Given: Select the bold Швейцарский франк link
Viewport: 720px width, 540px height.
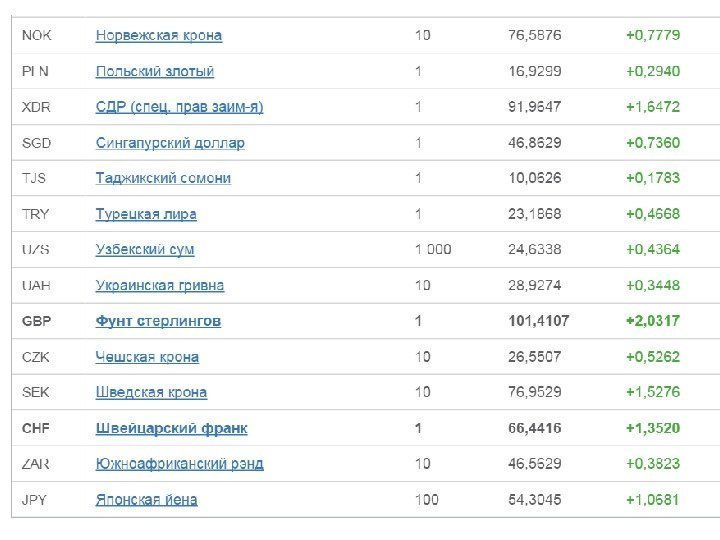Looking at the screenshot, I should [x=171, y=428].
